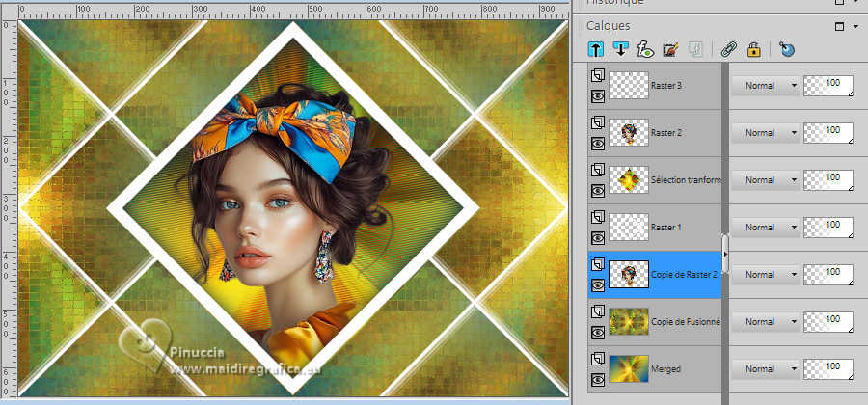Viewport: 868px width, 405px height.
Task: Open the Calques panel options arrow
Action: (x=857, y=27)
